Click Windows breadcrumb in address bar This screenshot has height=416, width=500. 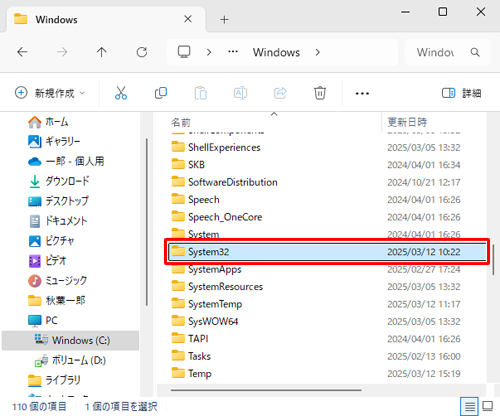pos(276,52)
